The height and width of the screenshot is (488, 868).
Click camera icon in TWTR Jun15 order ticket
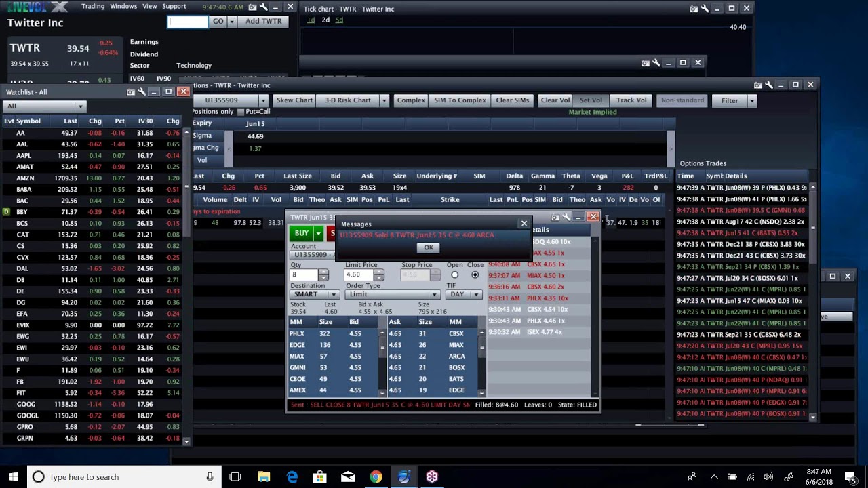click(555, 217)
